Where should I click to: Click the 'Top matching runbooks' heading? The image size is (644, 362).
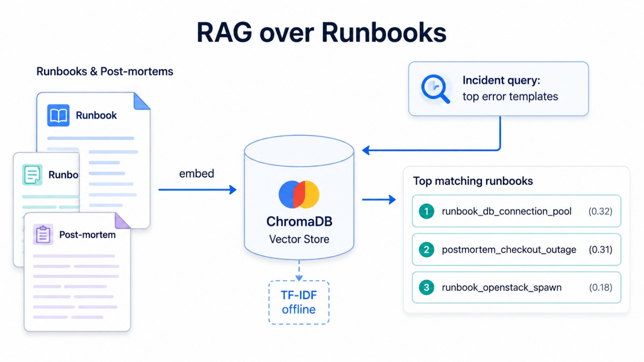(x=473, y=181)
